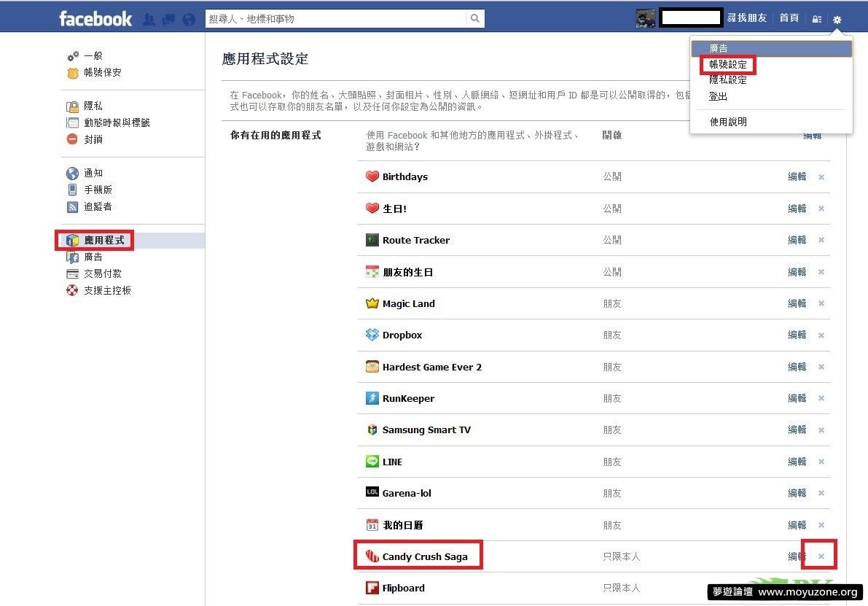
Task: Click the Route Tracker app icon
Action: [x=372, y=240]
